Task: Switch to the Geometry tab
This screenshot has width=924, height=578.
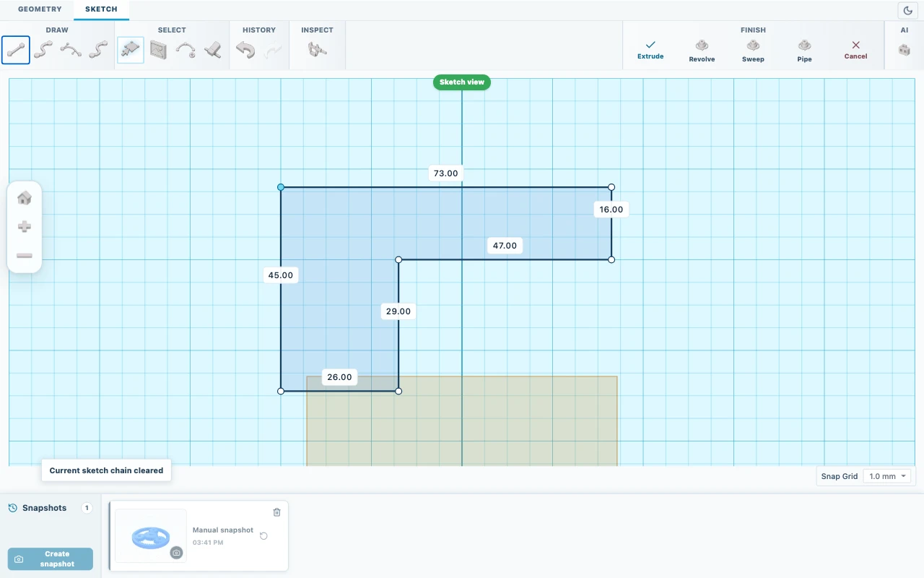Action: (x=40, y=9)
